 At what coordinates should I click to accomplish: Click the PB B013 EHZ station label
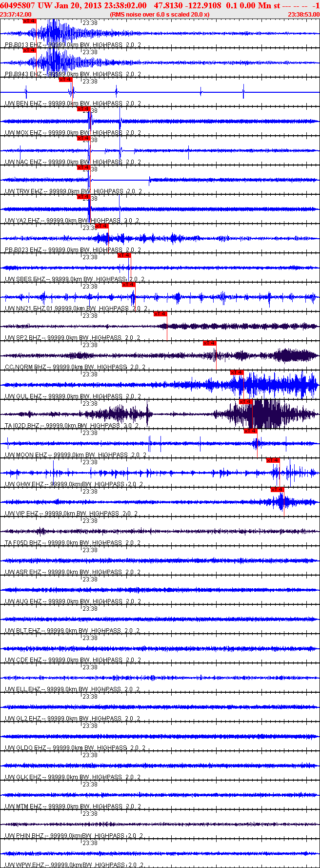(x=23, y=45)
